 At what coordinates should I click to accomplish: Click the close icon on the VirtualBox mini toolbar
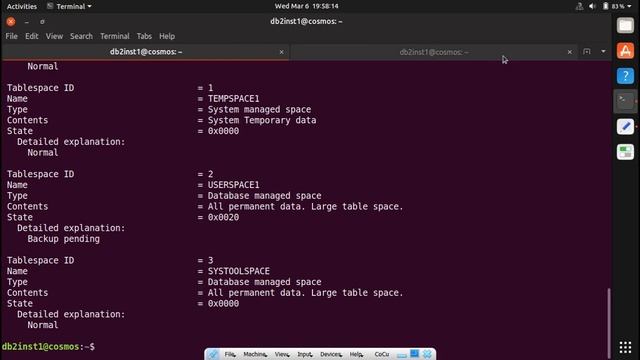pyautogui.click(x=427, y=354)
